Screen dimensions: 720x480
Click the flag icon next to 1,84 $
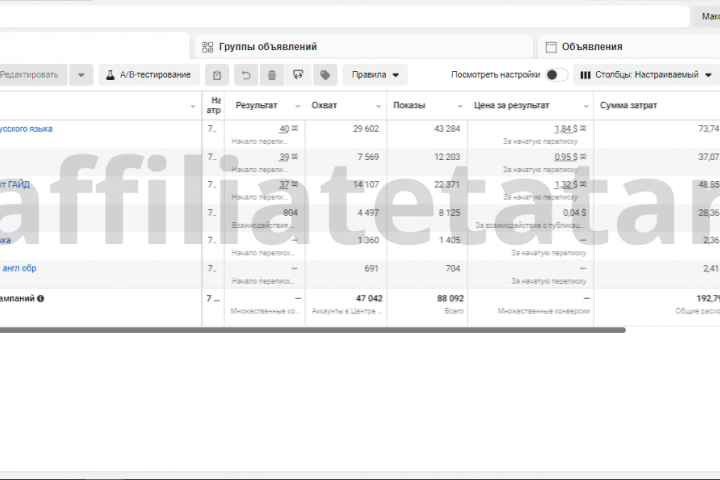pyautogui.click(x=583, y=129)
